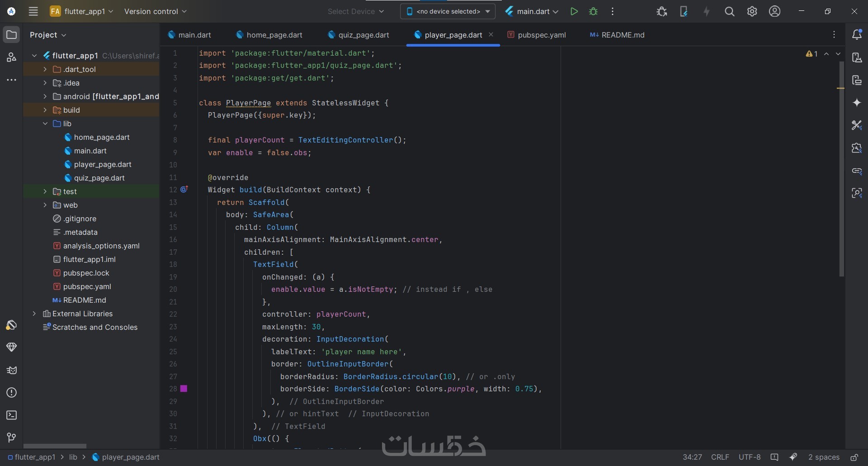Select flutter_app1.iml in the project tree
868x466 pixels.
point(85,259)
